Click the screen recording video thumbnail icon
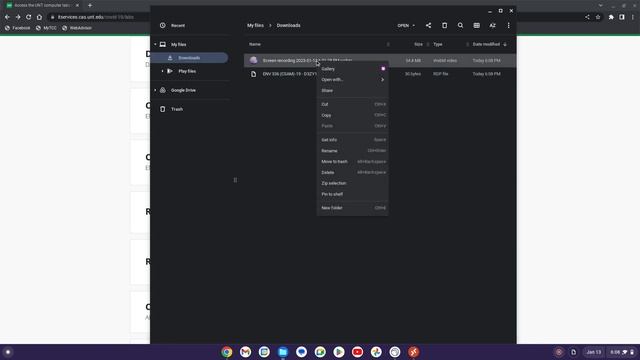Viewport: 640px width, 360px height. (x=253, y=60)
